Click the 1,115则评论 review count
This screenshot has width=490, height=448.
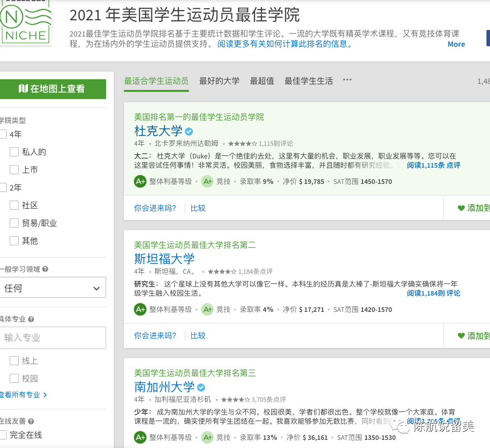coord(276,144)
